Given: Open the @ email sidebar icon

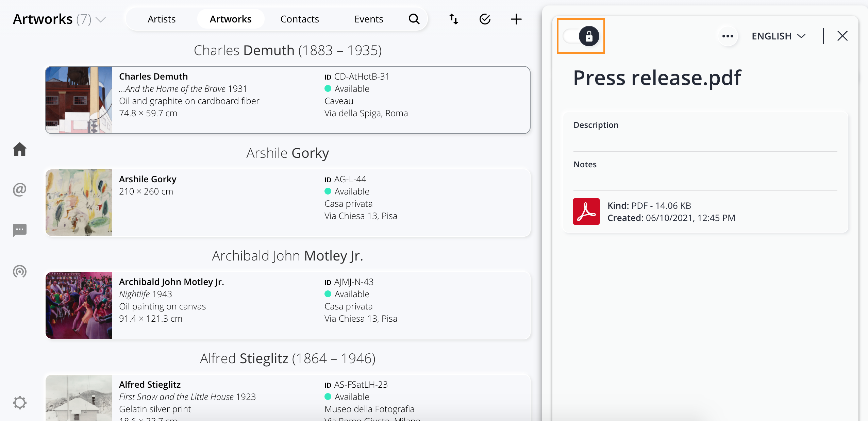Looking at the screenshot, I should (20, 189).
